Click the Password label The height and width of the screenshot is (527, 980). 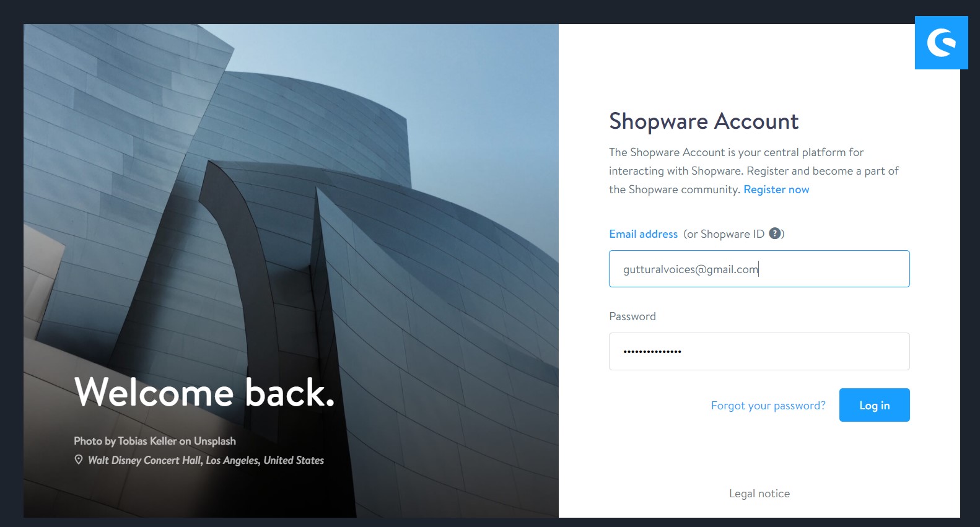coord(632,316)
